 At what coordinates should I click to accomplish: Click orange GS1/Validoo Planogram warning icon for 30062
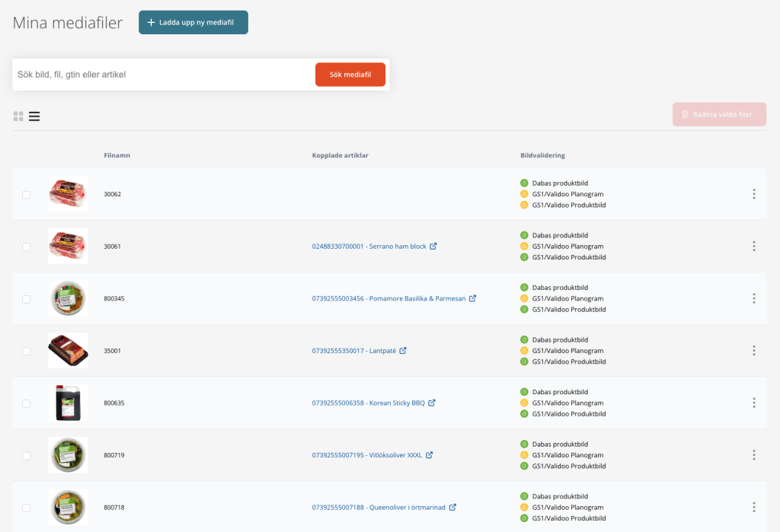pos(524,194)
